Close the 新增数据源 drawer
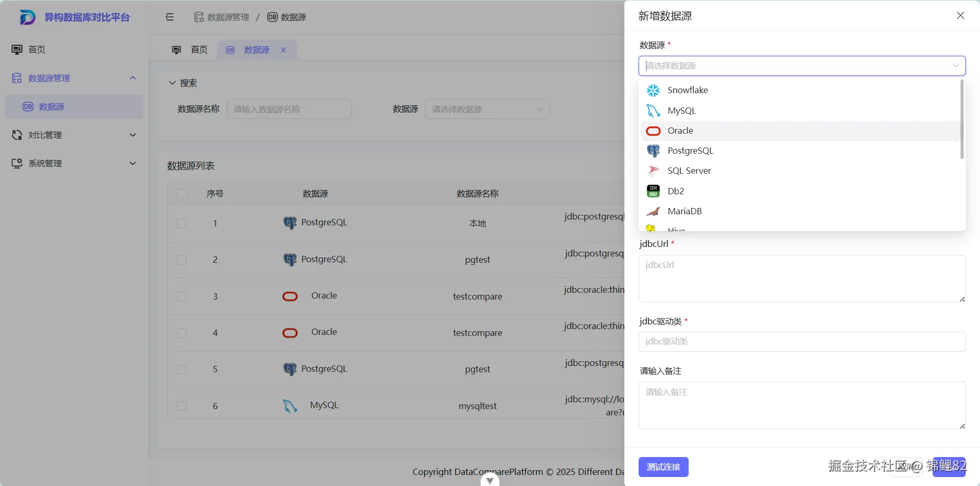Image resolution: width=980 pixels, height=486 pixels. pyautogui.click(x=961, y=16)
